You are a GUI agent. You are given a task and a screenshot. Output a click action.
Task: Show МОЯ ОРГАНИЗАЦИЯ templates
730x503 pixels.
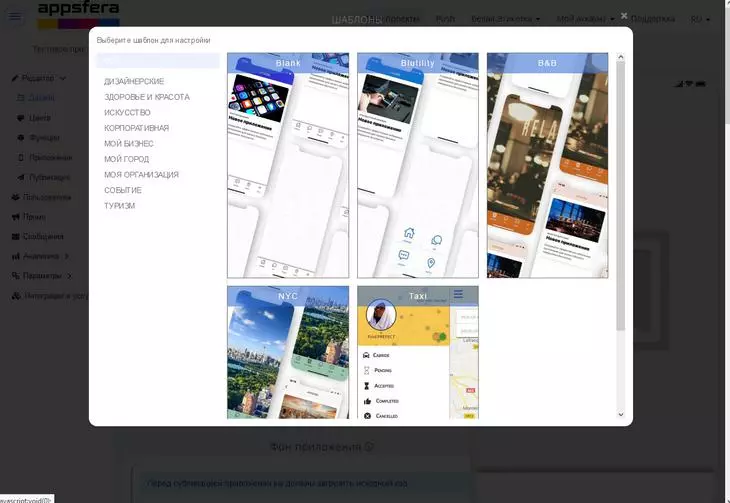[142, 175]
